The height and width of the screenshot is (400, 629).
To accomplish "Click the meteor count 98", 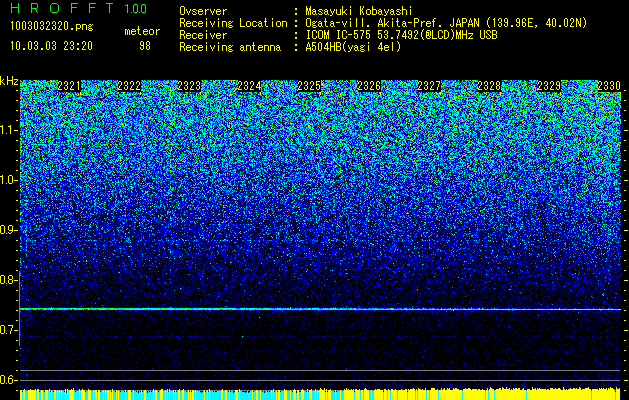I will click(x=145, y=46).
